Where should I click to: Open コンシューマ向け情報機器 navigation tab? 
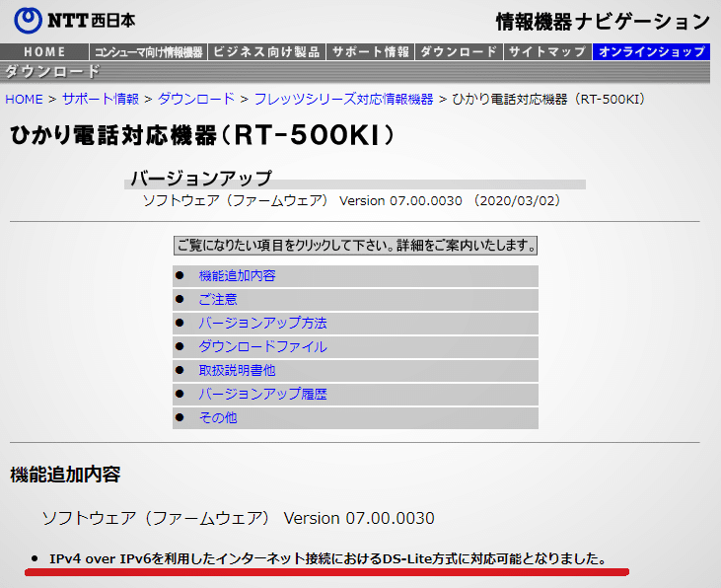tap(149, 52)
